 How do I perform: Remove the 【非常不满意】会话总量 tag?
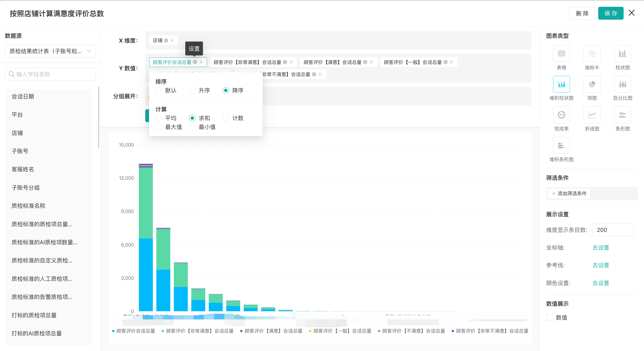pos(320,74)
